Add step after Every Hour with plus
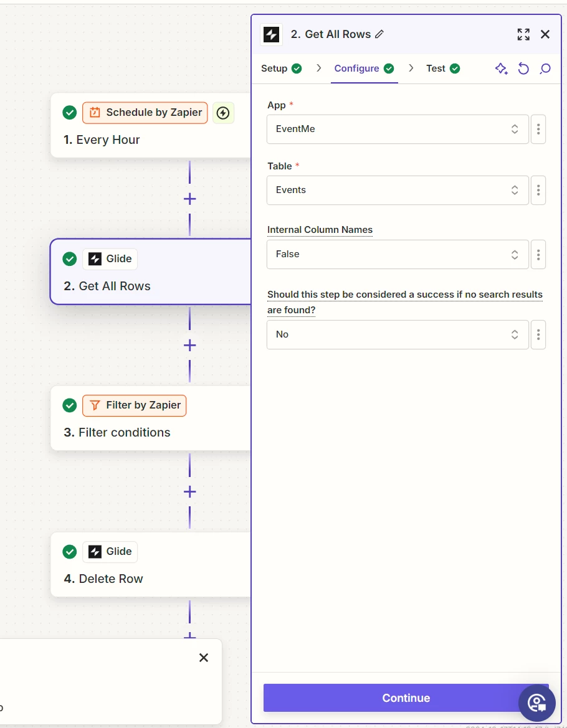567x728 pixels. pos(189,199)
